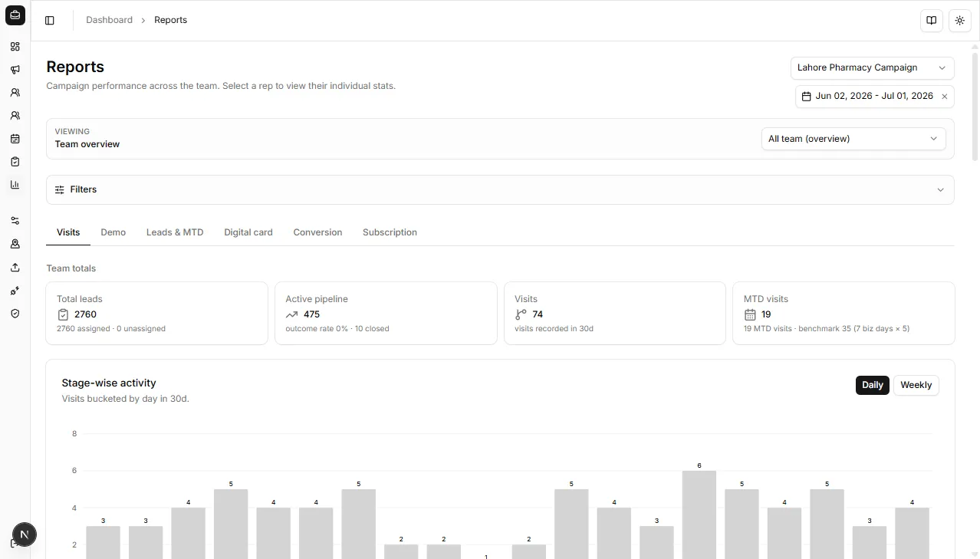Viewport: 980px width, 559px height.
Task: Switch to the Demo tab
Action: tap(113, 232)
